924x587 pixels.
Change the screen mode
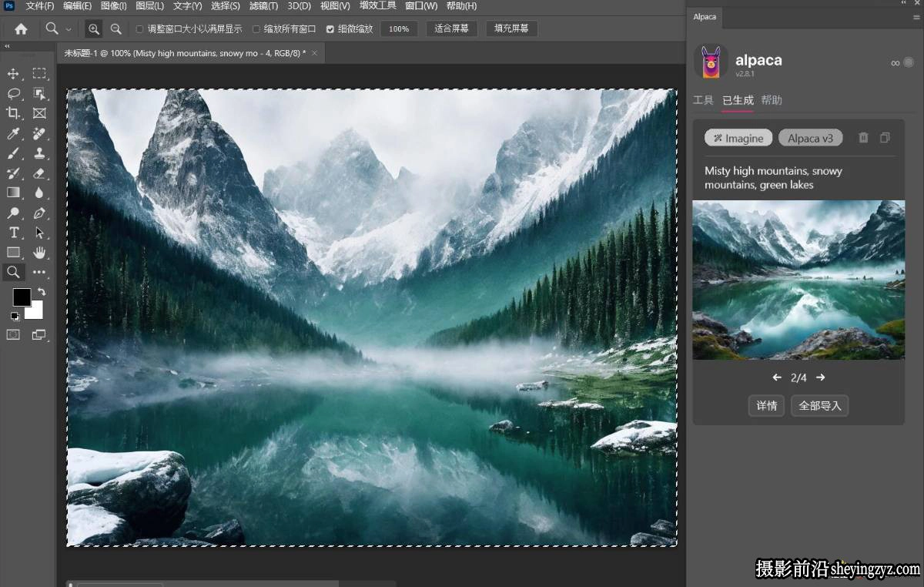pyautogui.click(x=39, y=334)
